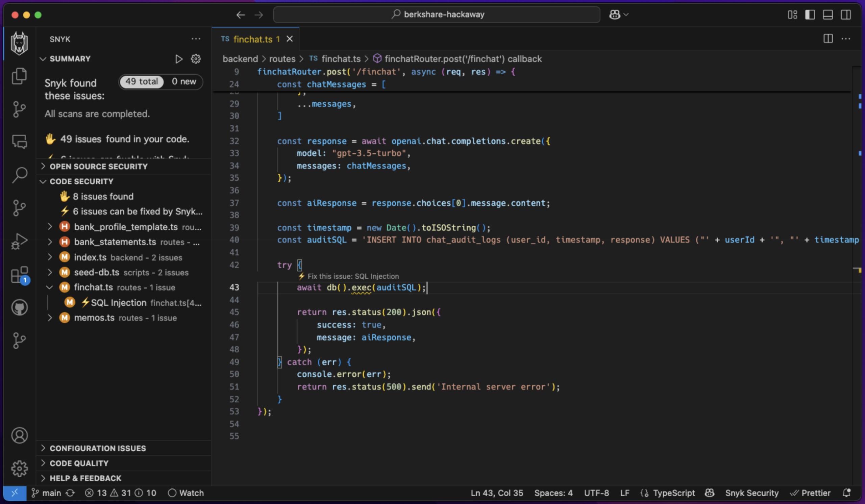Toggle the secondary side bar
Screen dimensions: 865x504
coord(846,15)
